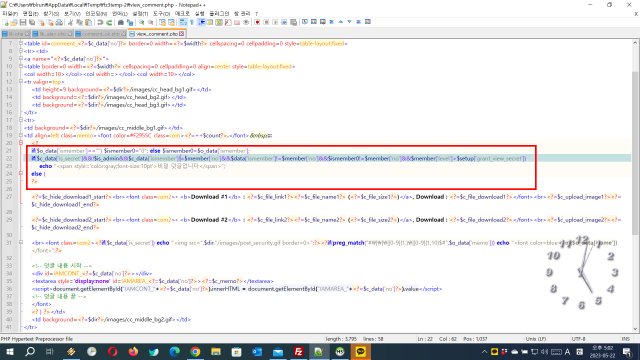Click the vertical scrollbar down arrow
Viewport: 640px width, 360px height.
(x=635, y=329)
